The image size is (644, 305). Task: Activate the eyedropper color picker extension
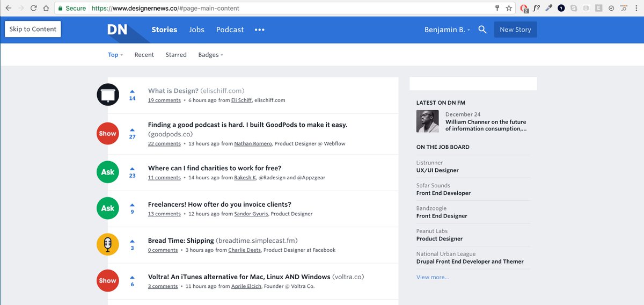(x=548, y=9)
